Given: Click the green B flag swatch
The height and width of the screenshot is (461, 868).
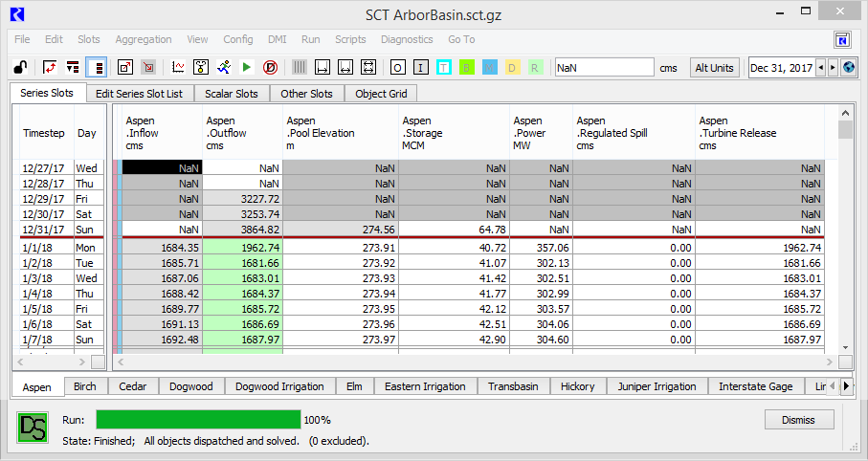Looking at the screenshot, I should [467, 68].
